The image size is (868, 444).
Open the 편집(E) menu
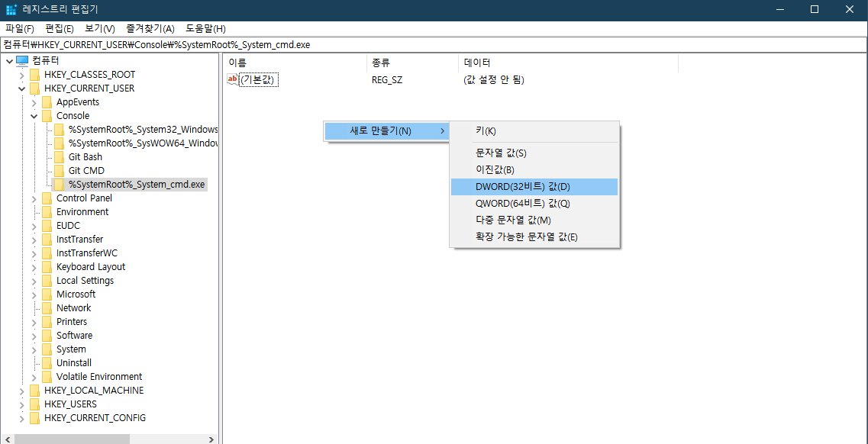coord(60,29)
